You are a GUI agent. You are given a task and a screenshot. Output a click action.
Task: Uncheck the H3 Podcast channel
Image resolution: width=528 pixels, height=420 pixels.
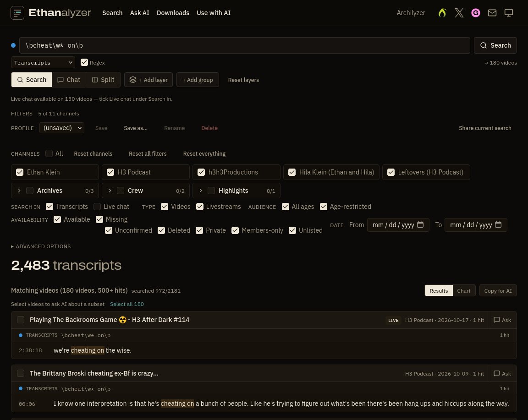(110, 172)
